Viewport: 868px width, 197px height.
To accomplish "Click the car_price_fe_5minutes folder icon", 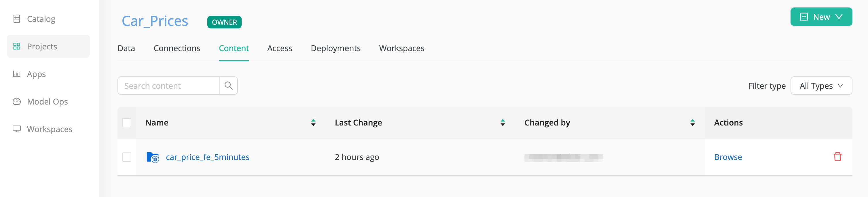I will coord(153,157).
